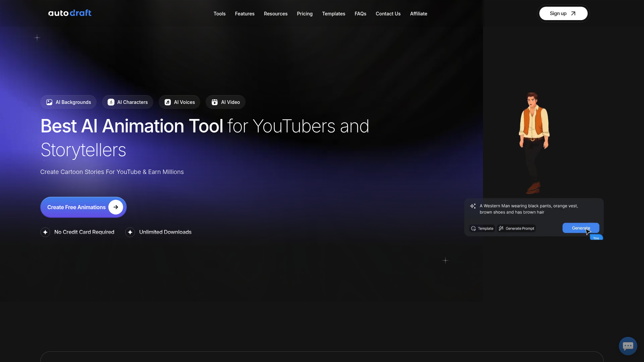The width and height of the screenshot is (644, 362).
Task: Click the circular arrow icon on Create button
Action: pos(116,207)
